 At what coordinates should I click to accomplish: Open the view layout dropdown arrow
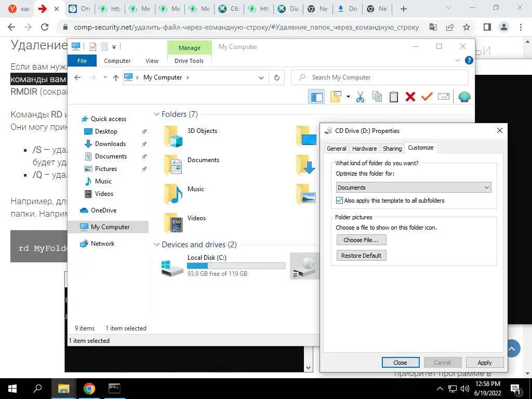348,97
